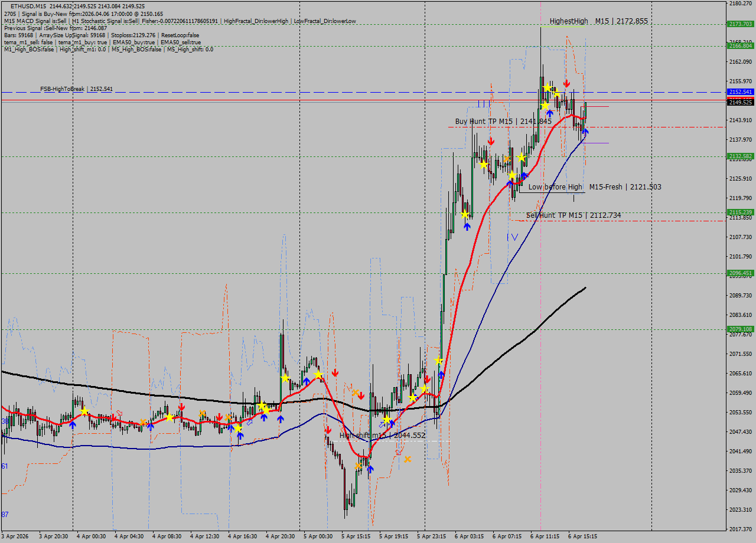Screen dimensions: 756x543
Task: Select the Sell Hunt TP M15 label
Action: [x=573, y=215]
